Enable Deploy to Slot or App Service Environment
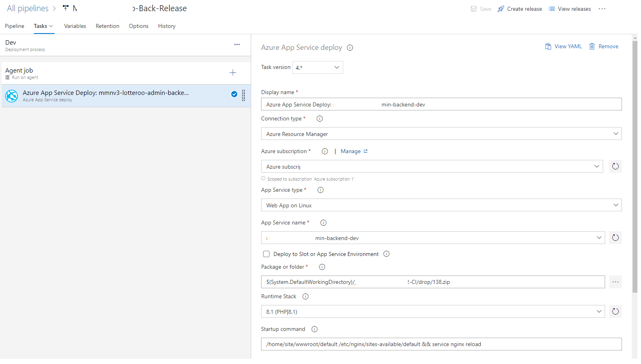This screenshot has width=641, height=364. point(266,254)
